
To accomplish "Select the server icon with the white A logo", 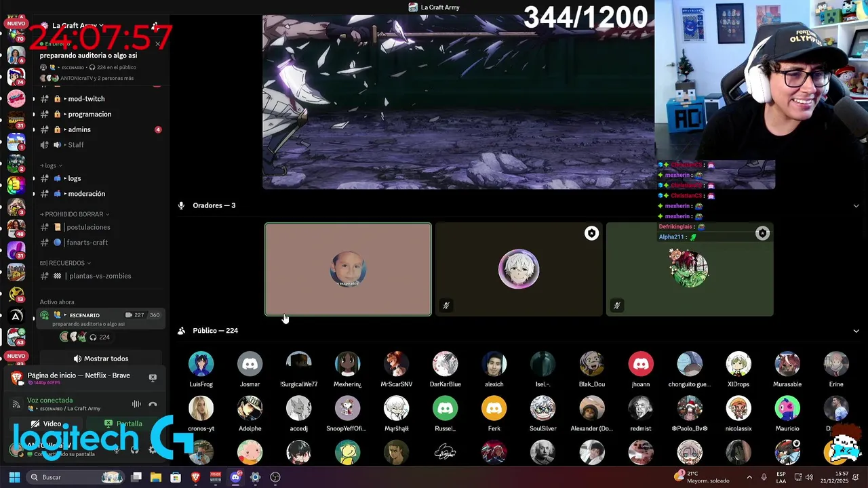I will [x=16, y=316].
